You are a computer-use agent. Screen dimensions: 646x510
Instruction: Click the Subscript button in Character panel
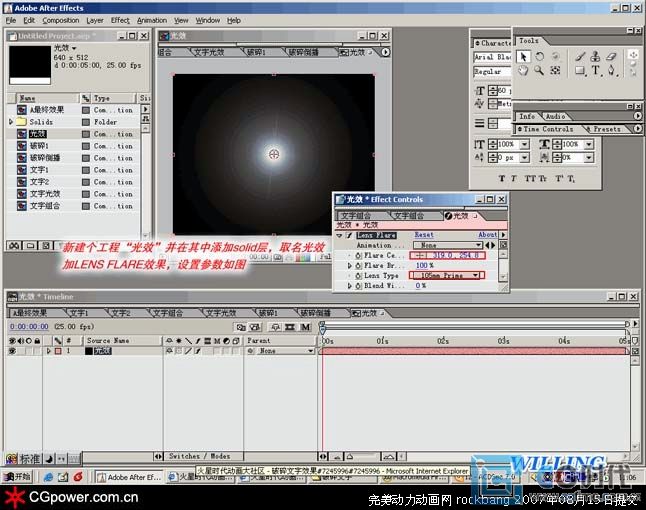(571, 178)
